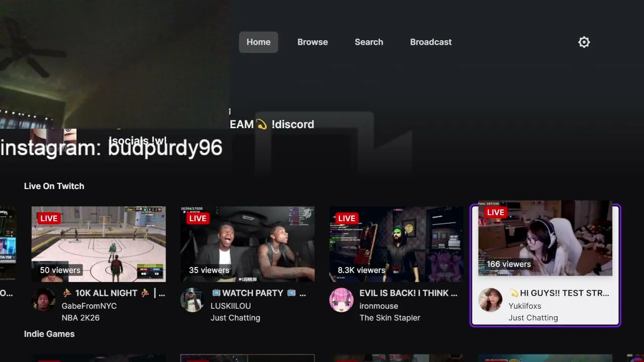Click LUSKIILOU profile avatar
The width and height of the screenshot is (644, 362).
tap(193, 300)
